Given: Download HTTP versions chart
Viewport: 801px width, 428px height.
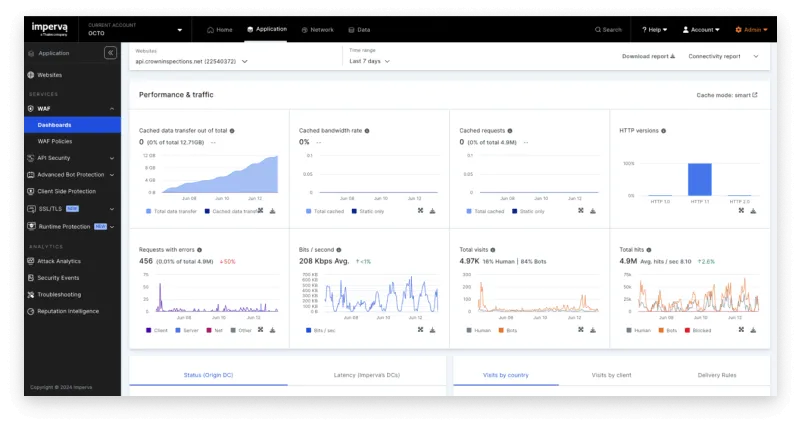Looking at the screenshot, I should pyautogui.click(x=753, y=211).
